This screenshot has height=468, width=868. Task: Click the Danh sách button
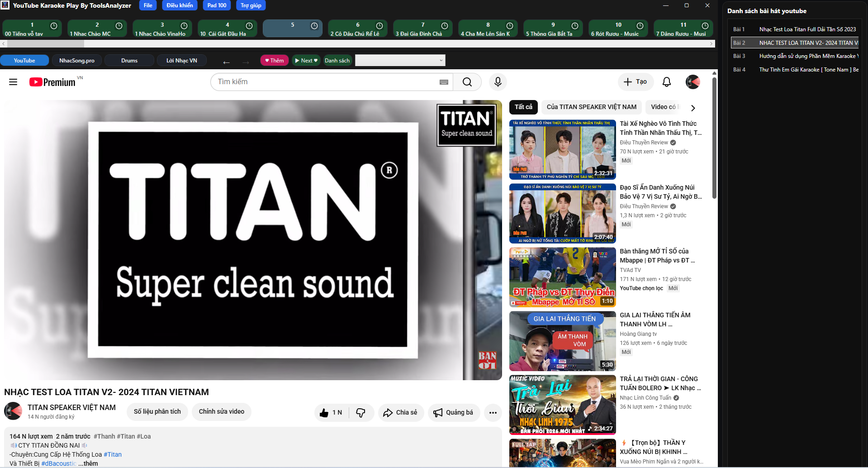tap(337, 60)
